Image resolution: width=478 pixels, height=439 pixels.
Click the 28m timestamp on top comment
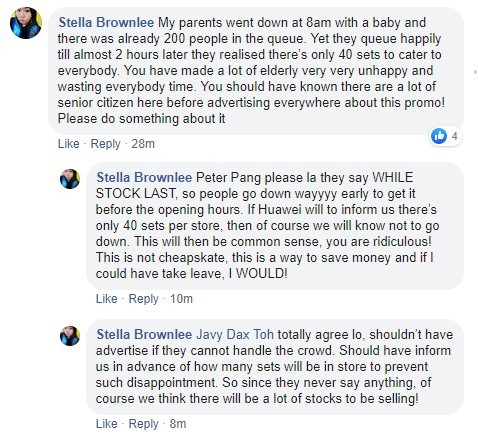143,144
